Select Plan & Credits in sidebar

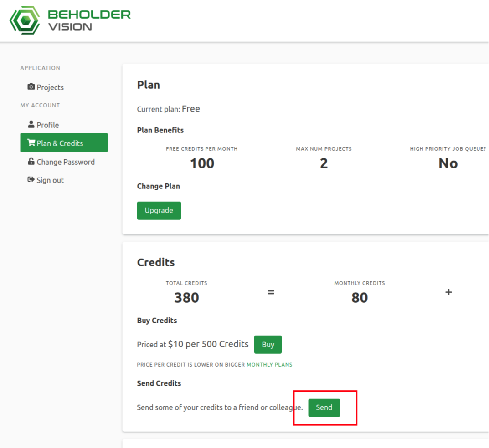pyautogui.click(x=64, y=143)
